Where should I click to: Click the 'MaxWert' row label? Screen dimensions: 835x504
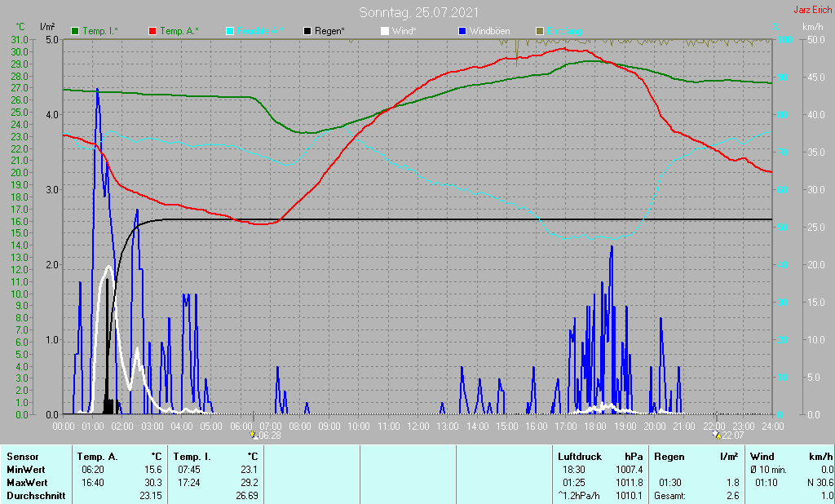point(27,482)
